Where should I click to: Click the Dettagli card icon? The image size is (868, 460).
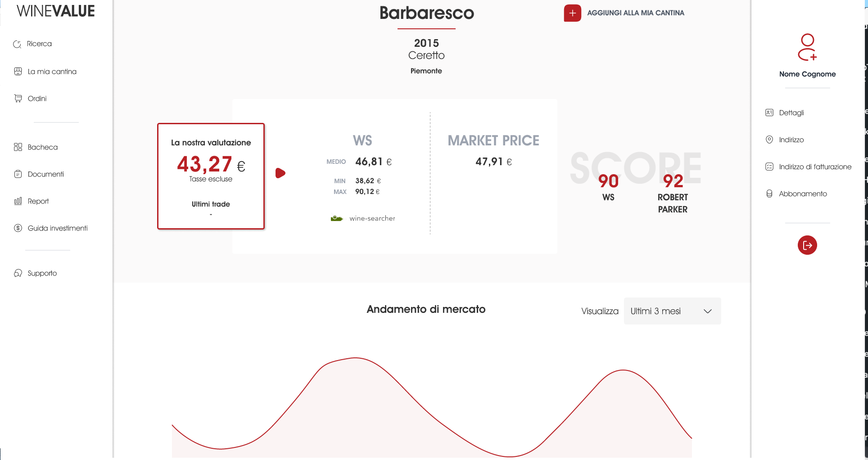[x=769, y=113]
